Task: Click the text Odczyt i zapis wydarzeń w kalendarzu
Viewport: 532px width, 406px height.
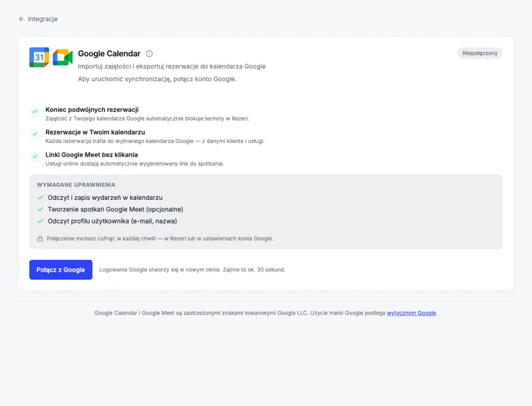Action: click(105, 198)
